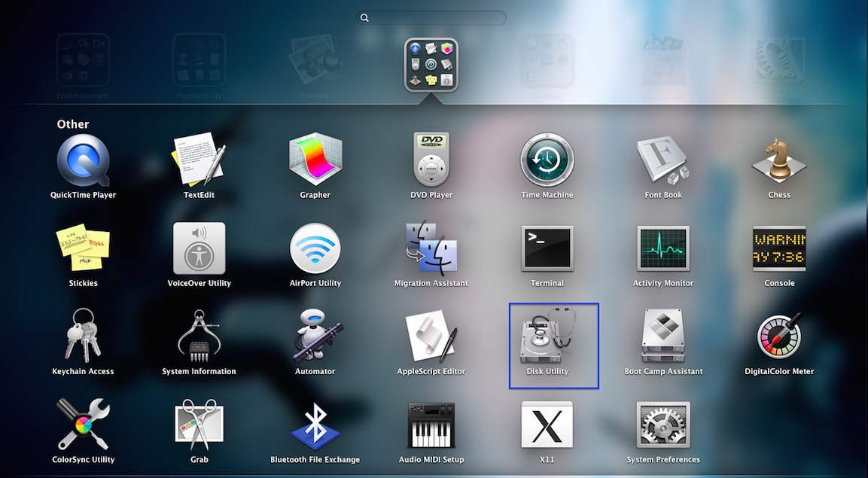Click the Other folder title text
Screen dimensions: 868x478
(x=73, y=124)
